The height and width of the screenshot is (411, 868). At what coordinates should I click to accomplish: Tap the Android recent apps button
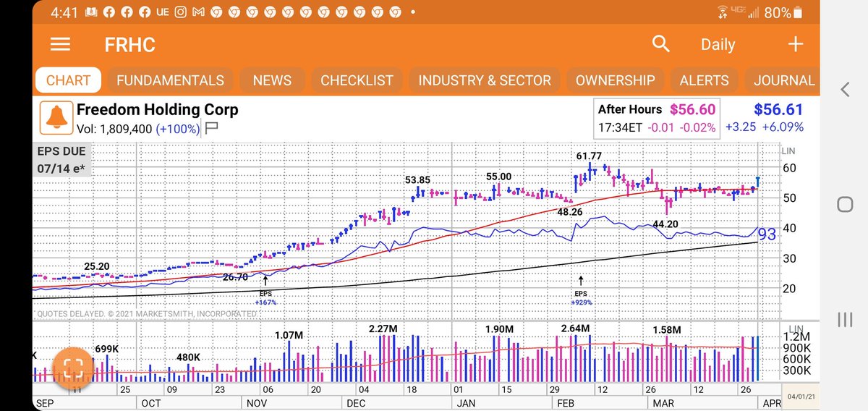pos(845,319)
